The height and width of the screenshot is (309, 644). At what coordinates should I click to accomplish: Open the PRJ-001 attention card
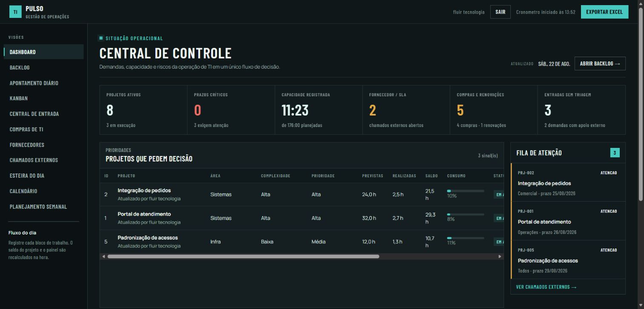pyautogui.click(x=568, y=221)
